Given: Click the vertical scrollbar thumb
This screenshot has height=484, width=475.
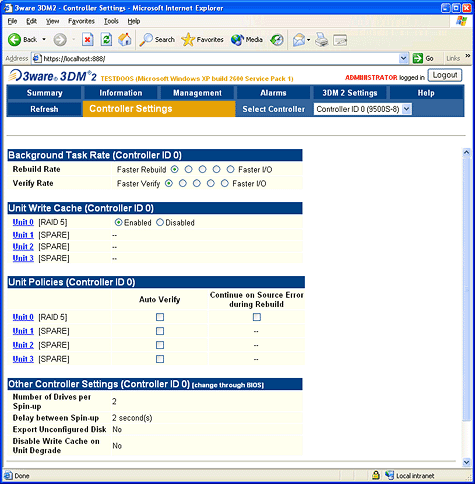Looking at the screenshot, I should tap(466, 289).
